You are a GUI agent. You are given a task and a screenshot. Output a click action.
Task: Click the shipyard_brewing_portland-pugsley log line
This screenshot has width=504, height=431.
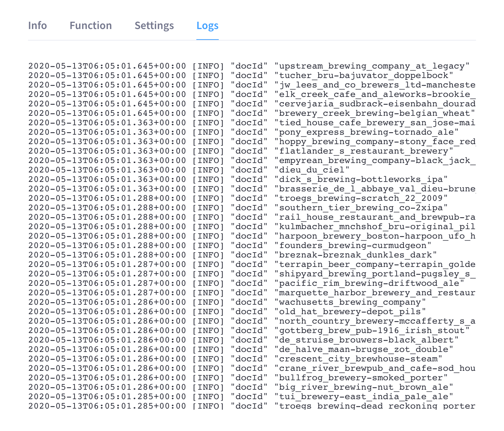[252, 274]
